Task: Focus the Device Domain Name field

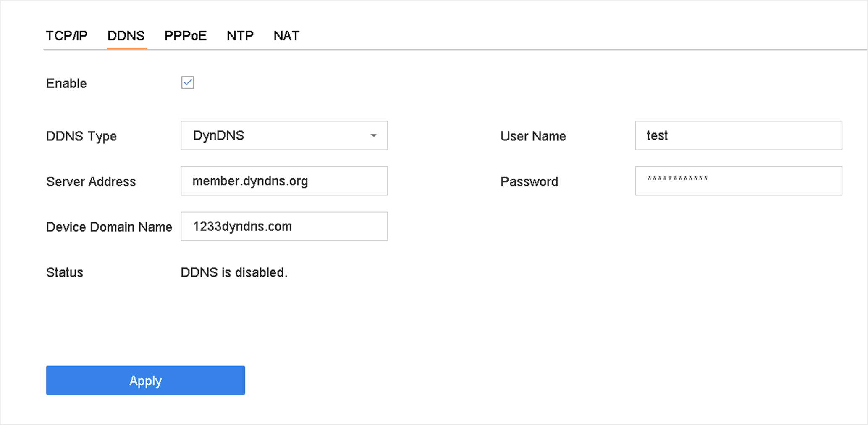Action: tap(284, 226)
